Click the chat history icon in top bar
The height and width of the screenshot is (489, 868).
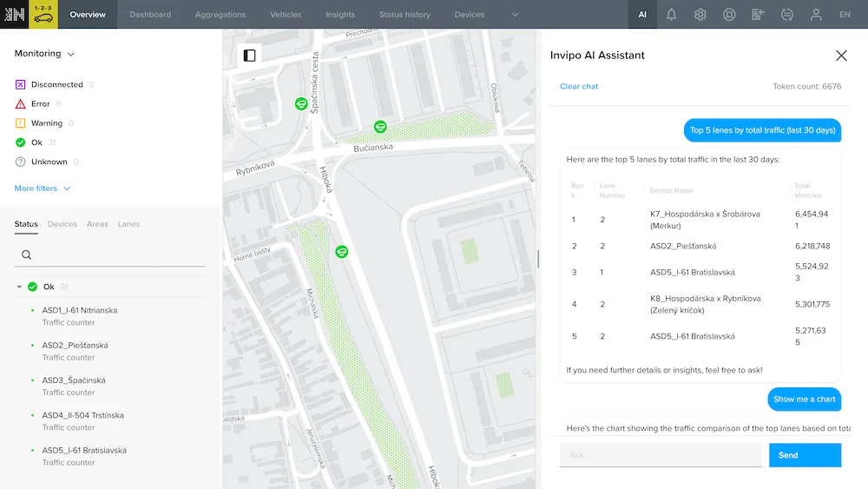[x=786, y=15]
